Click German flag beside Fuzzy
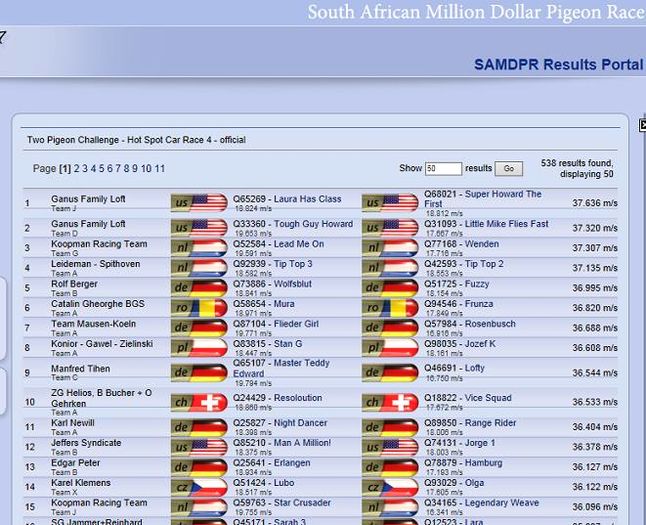The width and height of the screenshot is (646, 525). pos(390,288)
